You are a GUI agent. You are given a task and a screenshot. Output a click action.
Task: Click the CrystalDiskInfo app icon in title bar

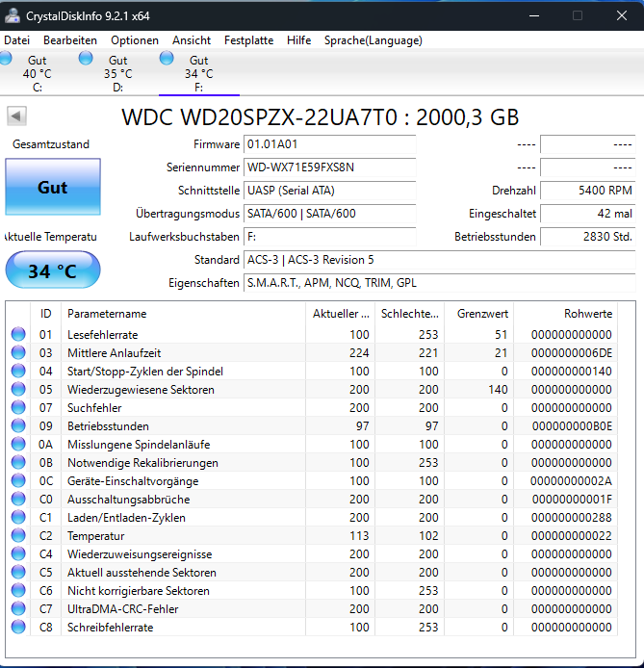[x=13, y=15]
